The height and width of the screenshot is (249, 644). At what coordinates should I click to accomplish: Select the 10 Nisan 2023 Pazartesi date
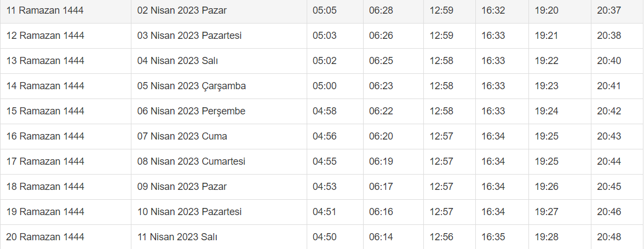tap(189, 212)
